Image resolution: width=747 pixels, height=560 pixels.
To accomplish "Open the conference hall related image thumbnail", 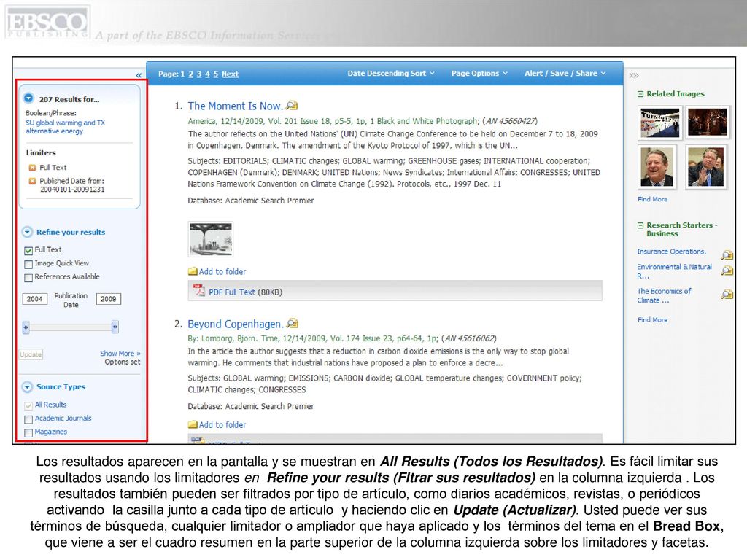I will [659, 122].
